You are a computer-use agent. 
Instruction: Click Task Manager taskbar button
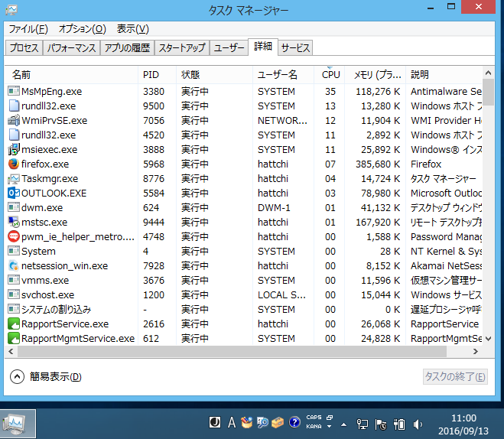(18, 424)
